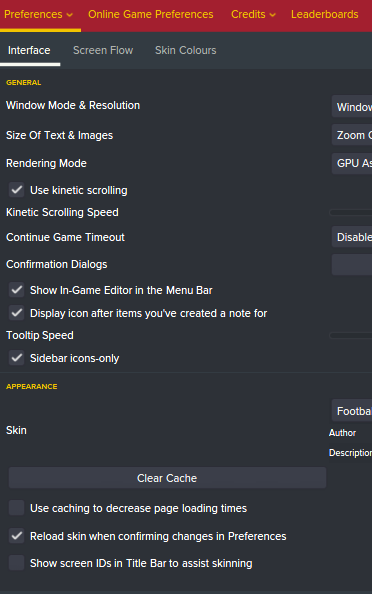Open the Rendering Mode dropdown
This screenshot has height=594, width=372.
click(352, 163)
